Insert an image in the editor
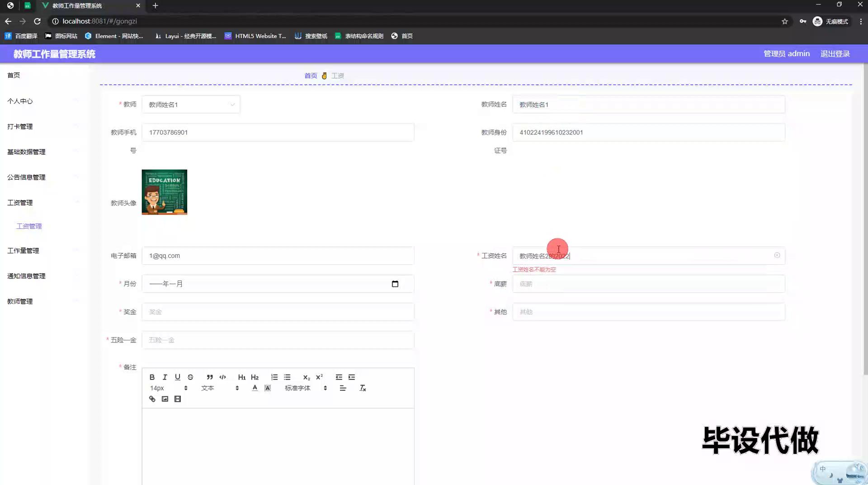Image resolution: width=868 pixels, height=485 pixels. pyautogui.click(x=165, y=399)
